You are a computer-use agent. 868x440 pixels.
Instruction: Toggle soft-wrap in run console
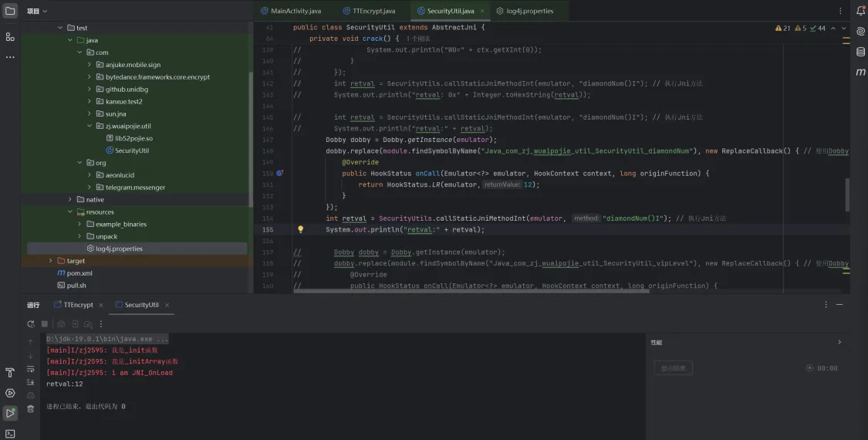31,369
